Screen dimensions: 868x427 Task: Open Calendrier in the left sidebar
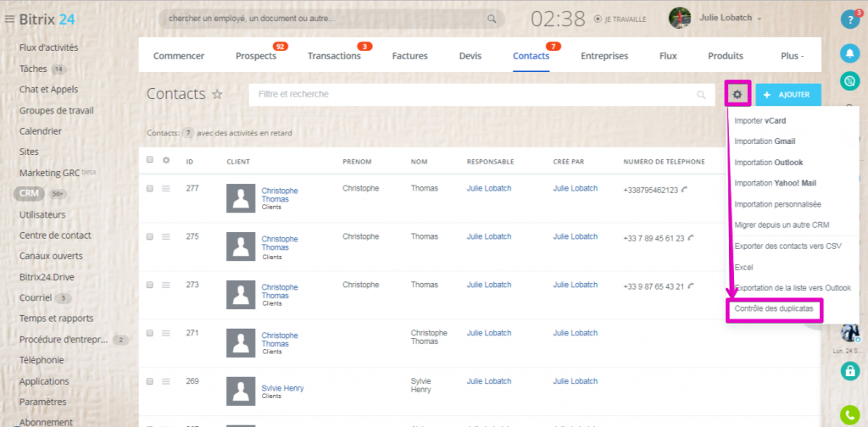tap(41, 131)
